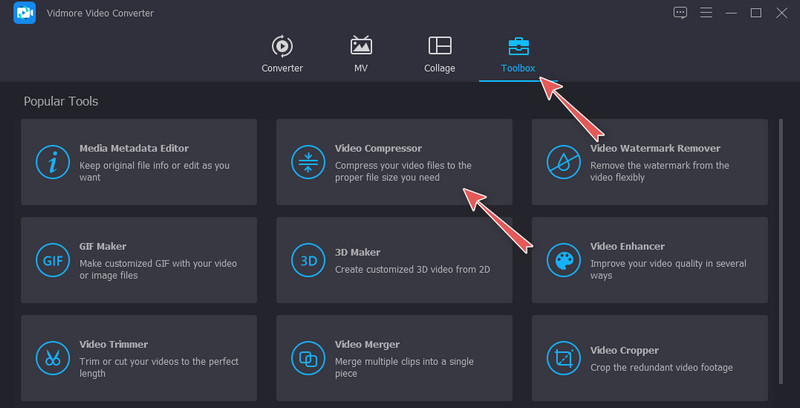Click the GIF Maker icon
Viewport: 800px width, 408px height.
pos(50,260)
